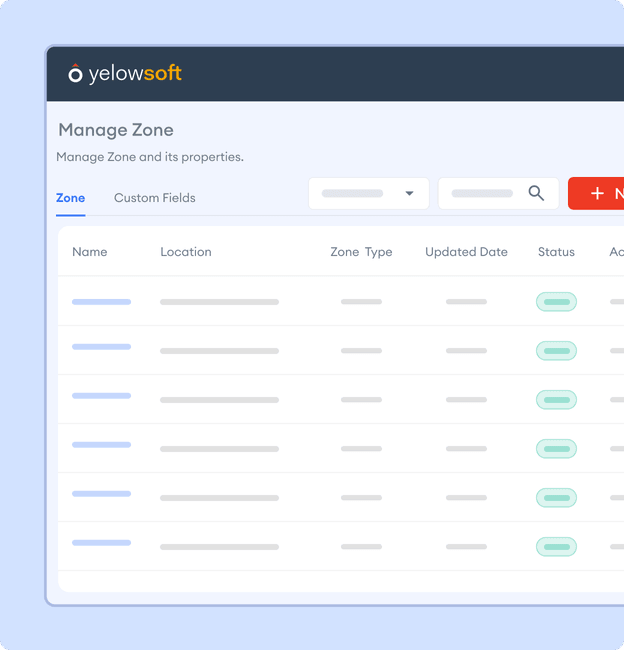
Task: Open the zone name link in fourth row
Action: [x=101, y=445]
